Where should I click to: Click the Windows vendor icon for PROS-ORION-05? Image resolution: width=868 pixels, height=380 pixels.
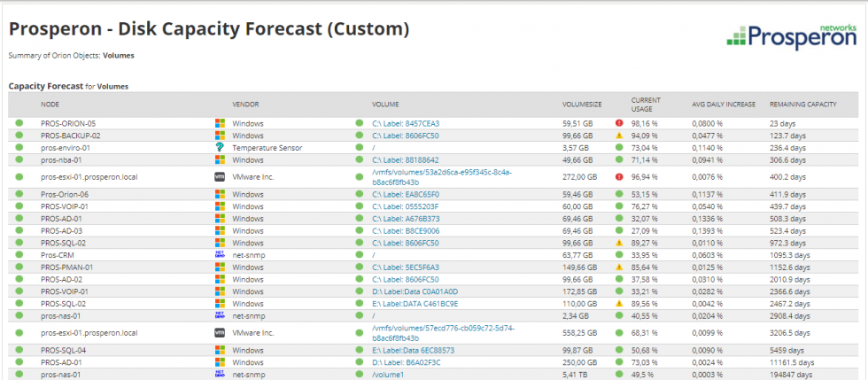pos(220,123)
